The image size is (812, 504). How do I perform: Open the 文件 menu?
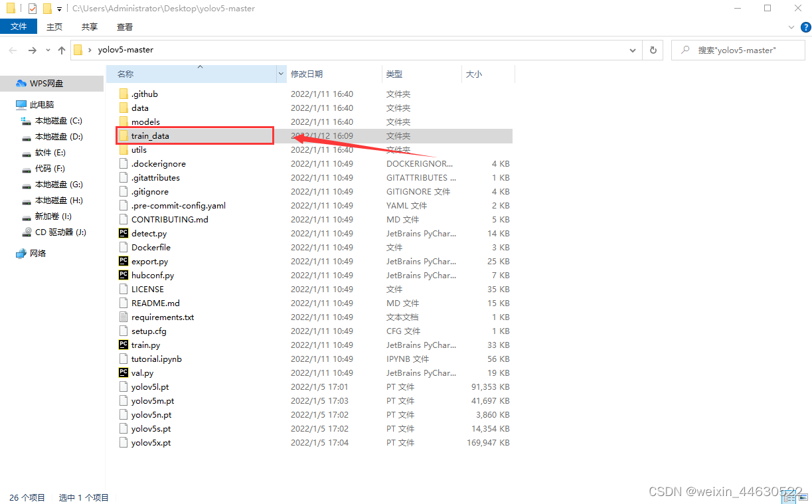(19, 27)
